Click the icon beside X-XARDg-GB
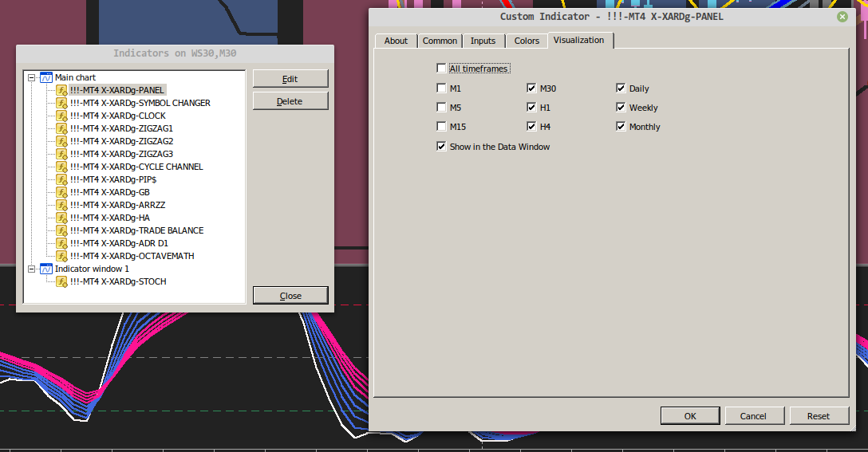Viewport: 868px width, 452px height. pyautogui.click(x=61, y=192)
